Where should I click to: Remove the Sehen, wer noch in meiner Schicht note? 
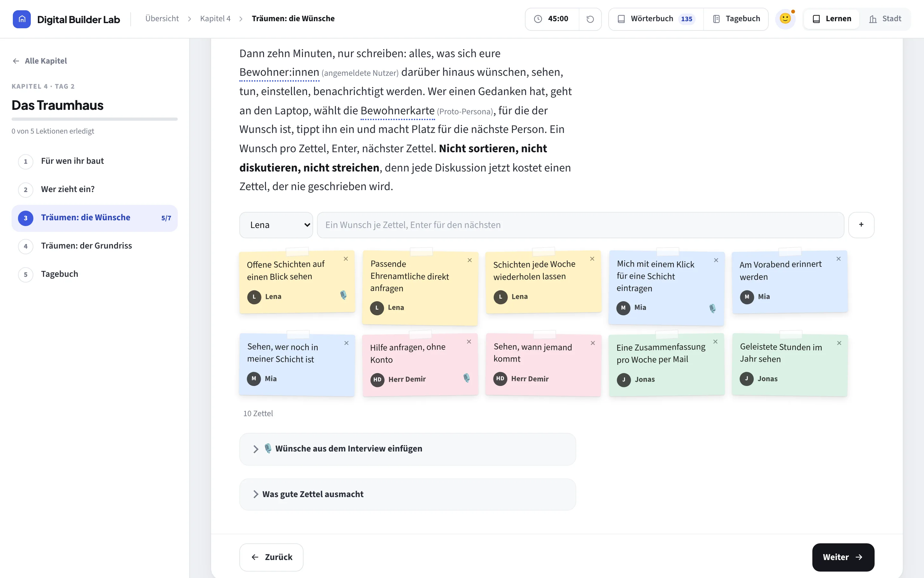point(346,343)
